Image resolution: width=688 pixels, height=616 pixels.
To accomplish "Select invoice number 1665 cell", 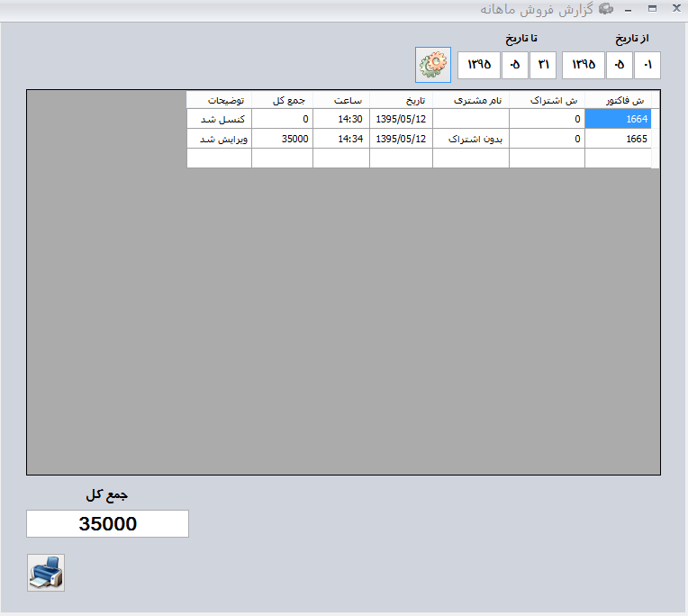I will click(x=618, y=139).
